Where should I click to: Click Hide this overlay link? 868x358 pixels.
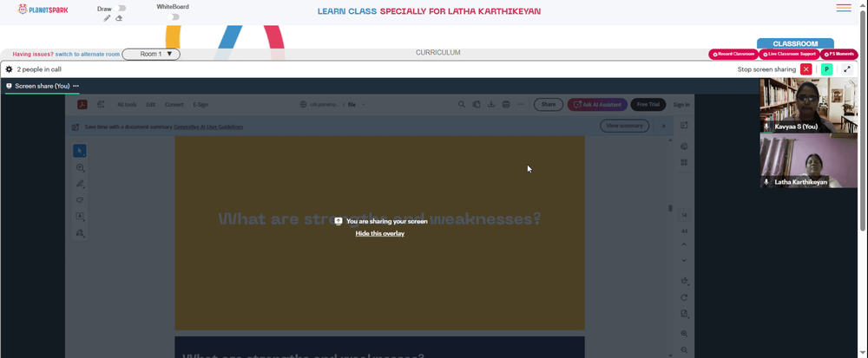click(380, 234)
